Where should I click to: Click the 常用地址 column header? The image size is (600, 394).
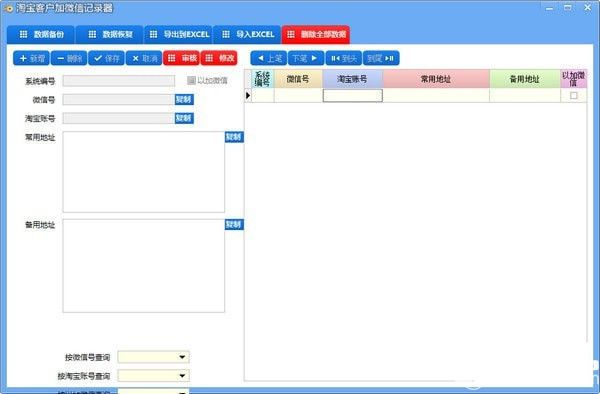[x=436, y=79]
